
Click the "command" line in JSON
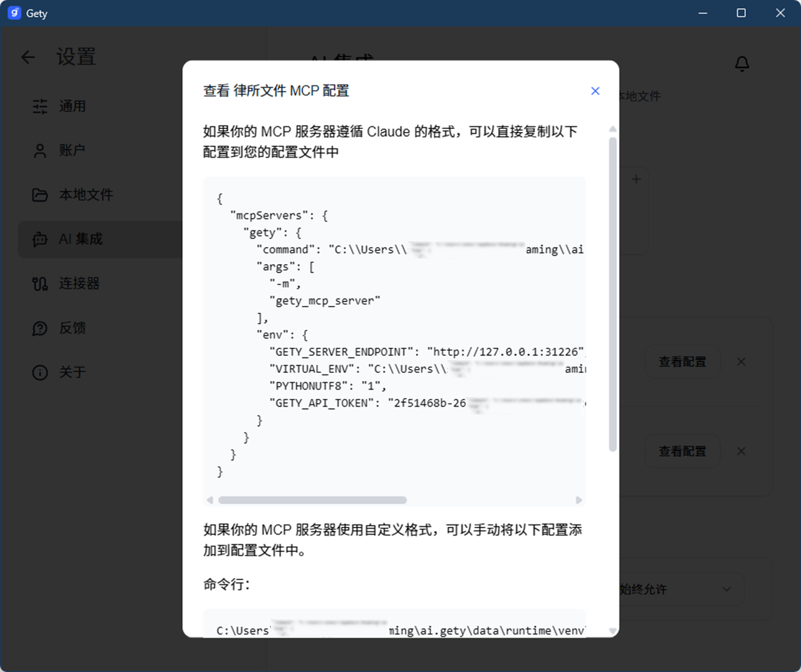click(421, 250)
